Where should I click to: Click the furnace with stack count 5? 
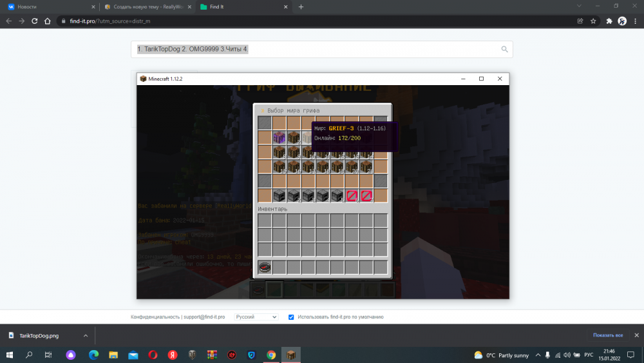(337, 195)
